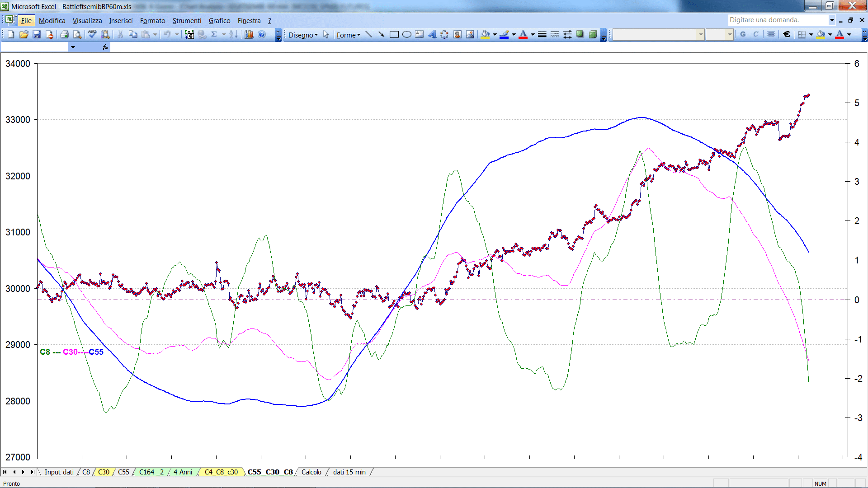868x488 pixels.
Task: Open Excel Help question mark icon
Action: tap(262, 34)
